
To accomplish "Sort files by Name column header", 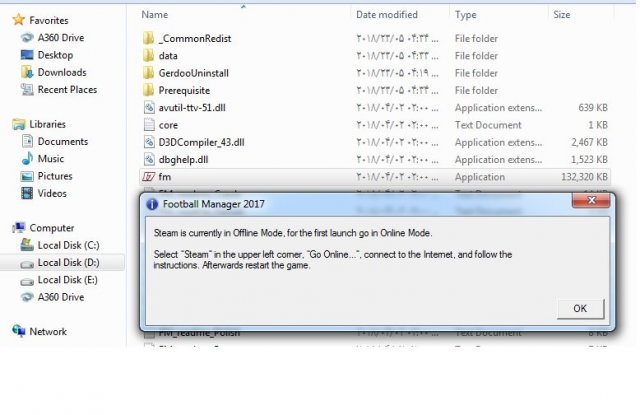I will click(155, 15).
